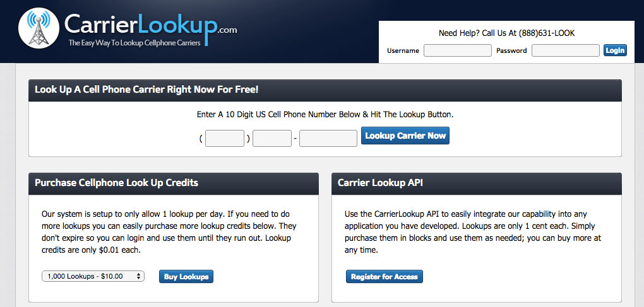
Task: Click 'Enter A 10 Digit US Cell Phone Number' instruction
Action: 325,114
